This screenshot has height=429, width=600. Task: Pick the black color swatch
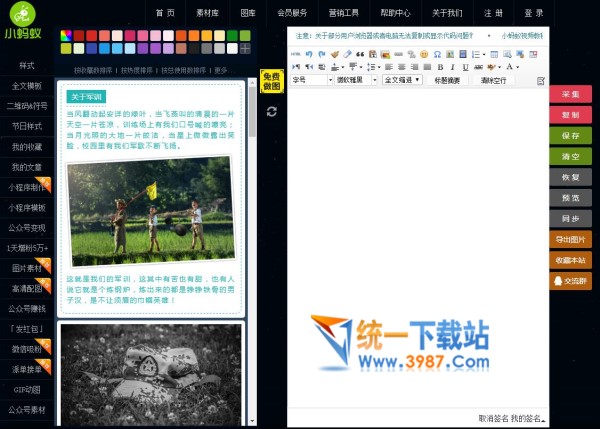[194, 49]
